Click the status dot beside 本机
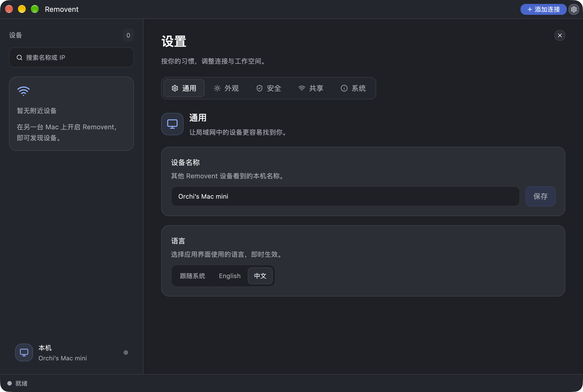Viewport: 583px width, 392px height. point(126,353)
